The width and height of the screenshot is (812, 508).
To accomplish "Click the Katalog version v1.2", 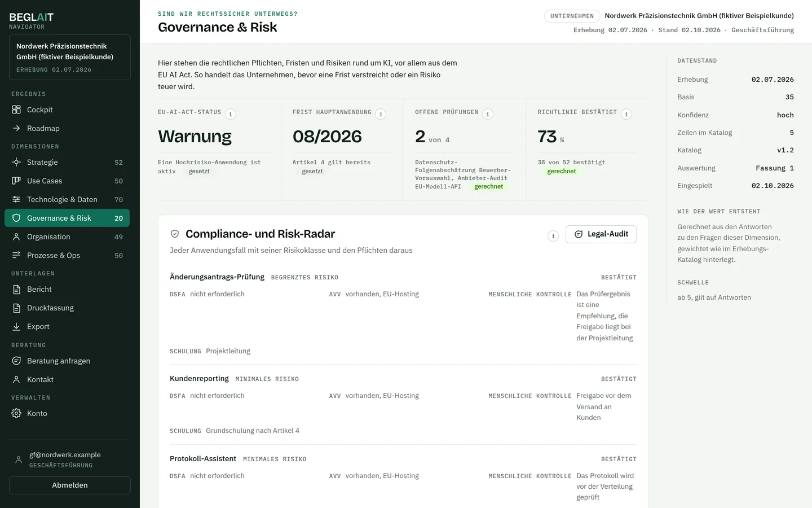I will (x=785, y=150).
